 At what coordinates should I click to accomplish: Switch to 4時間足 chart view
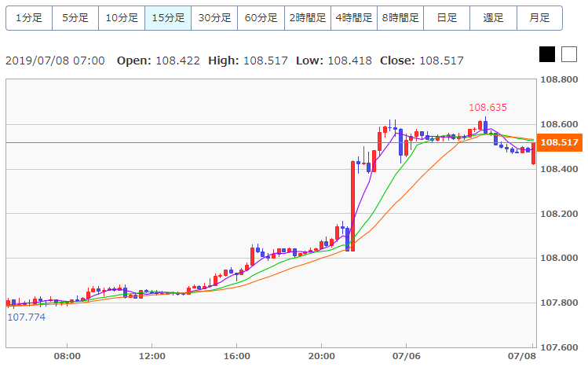pos(353,17)
